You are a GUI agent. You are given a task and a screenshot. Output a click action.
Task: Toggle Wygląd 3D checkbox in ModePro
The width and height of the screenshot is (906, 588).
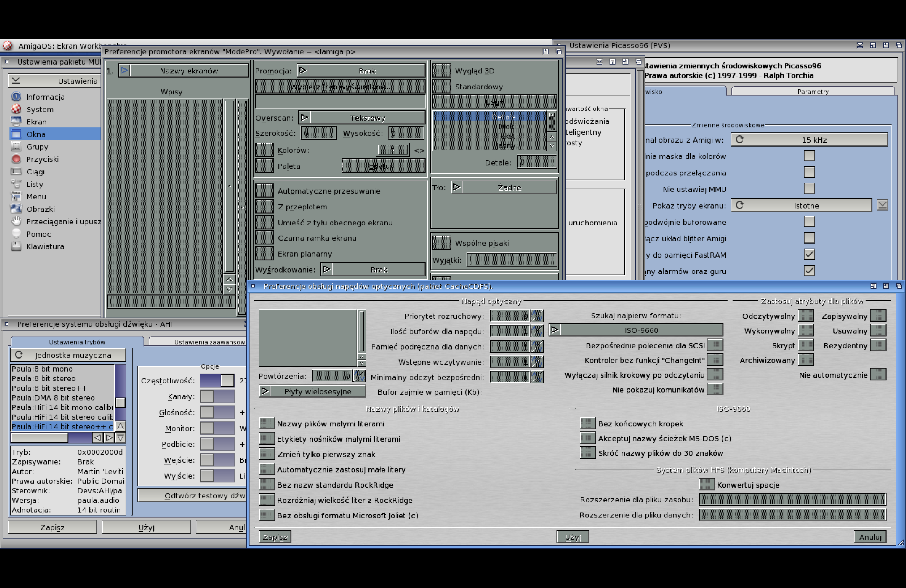tap(441, 71)
